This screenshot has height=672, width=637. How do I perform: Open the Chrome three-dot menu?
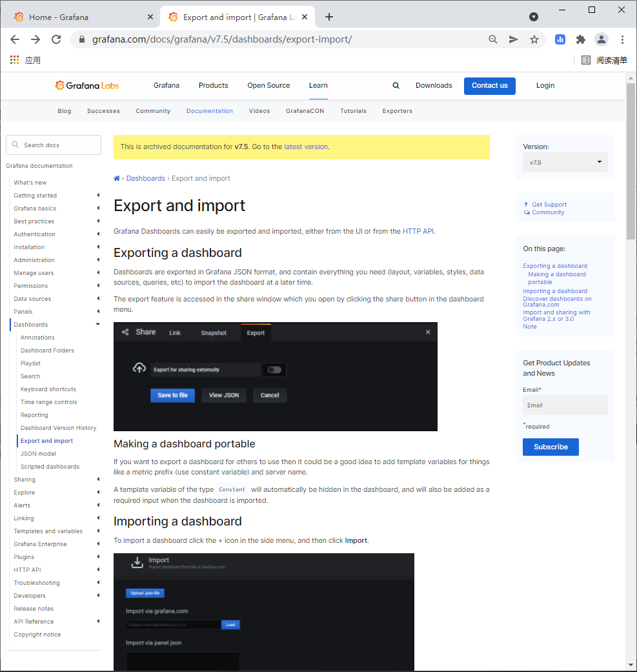click(x=622, y=39)
